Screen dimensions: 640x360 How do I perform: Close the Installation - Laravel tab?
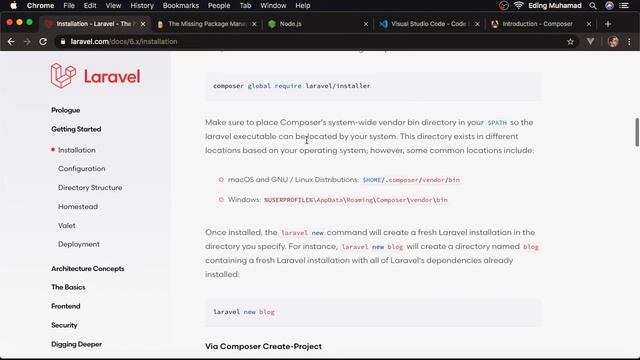click(x=143, y=24)
